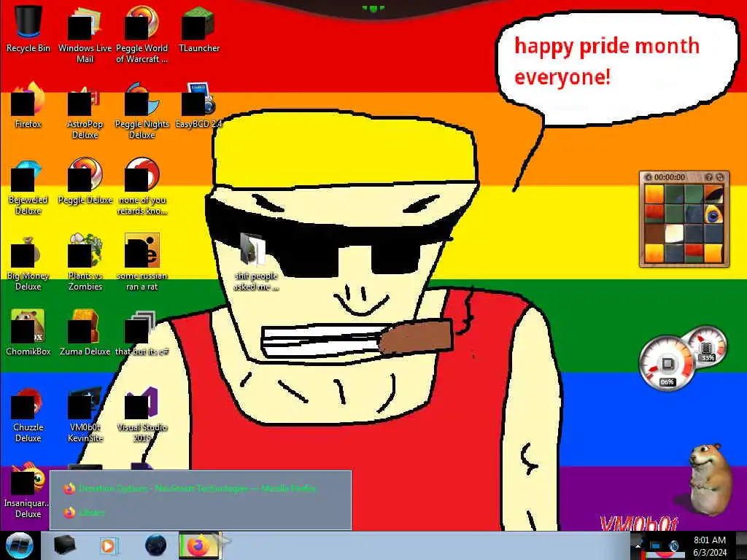Select the 'some russian ran a rat' file

pyautogui.click(x=142, y=262)
